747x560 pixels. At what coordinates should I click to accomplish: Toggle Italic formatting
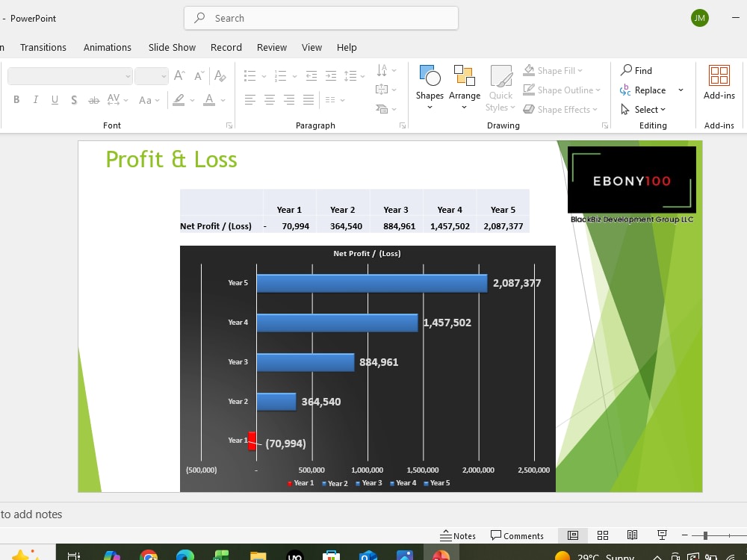pyautogui.click(x=35, y=99)
